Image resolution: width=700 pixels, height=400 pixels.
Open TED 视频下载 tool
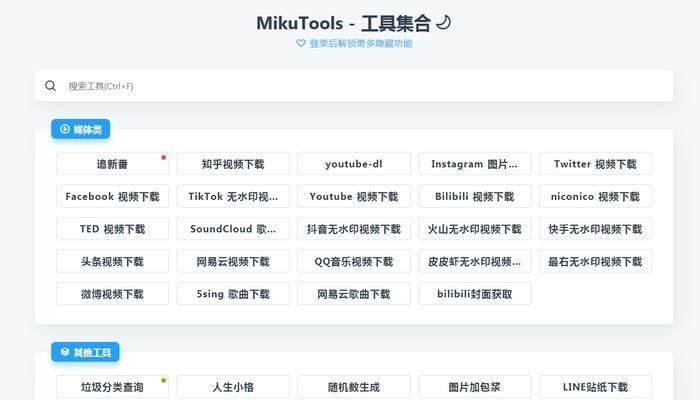pos(112,229)
